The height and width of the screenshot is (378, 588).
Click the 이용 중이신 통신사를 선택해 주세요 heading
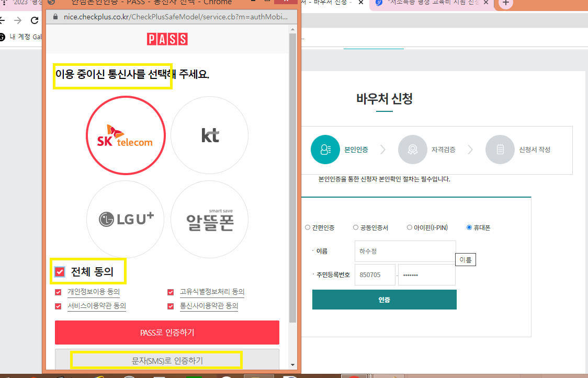click(132, 74)
